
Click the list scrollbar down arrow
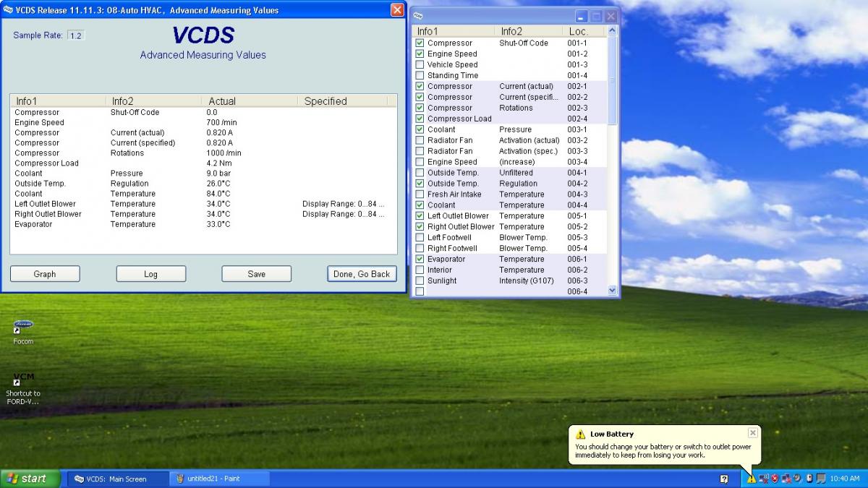point(613,291)
